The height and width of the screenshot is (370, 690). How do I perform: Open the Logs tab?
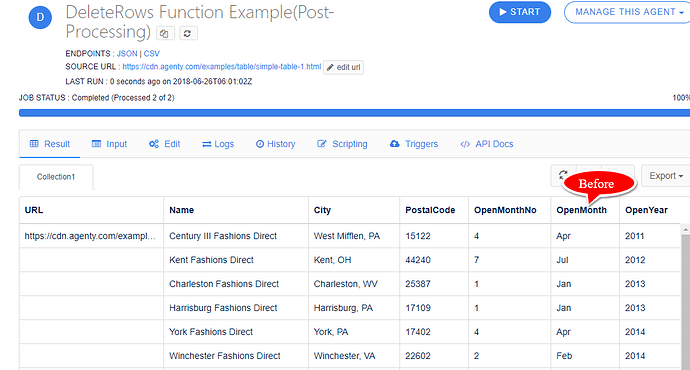[218, 144]
